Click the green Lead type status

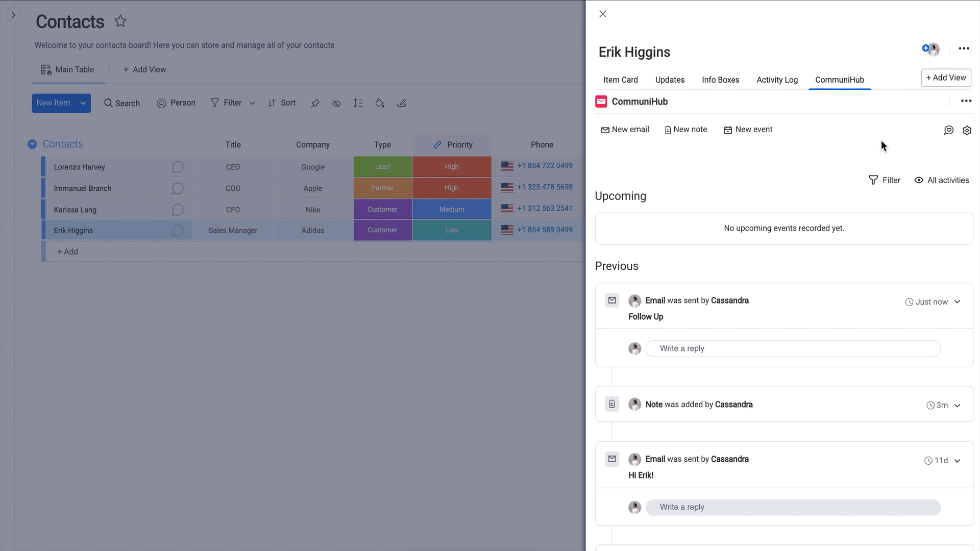point(382,167)
